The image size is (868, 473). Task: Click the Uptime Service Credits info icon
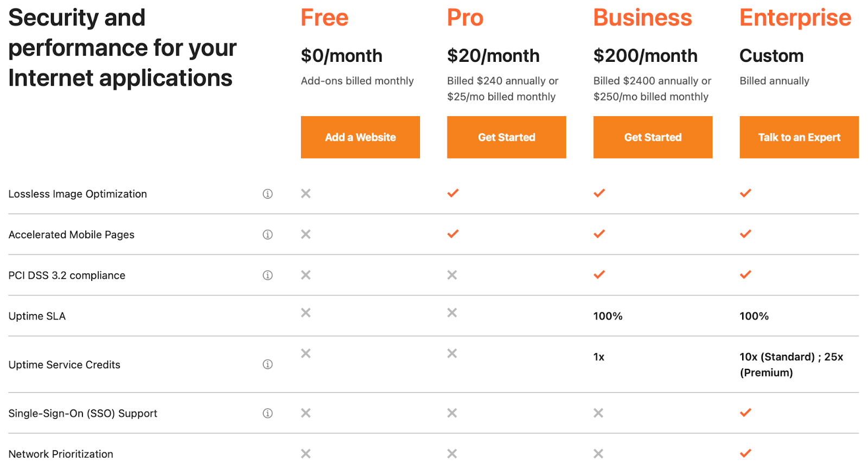tap(267, 365)
